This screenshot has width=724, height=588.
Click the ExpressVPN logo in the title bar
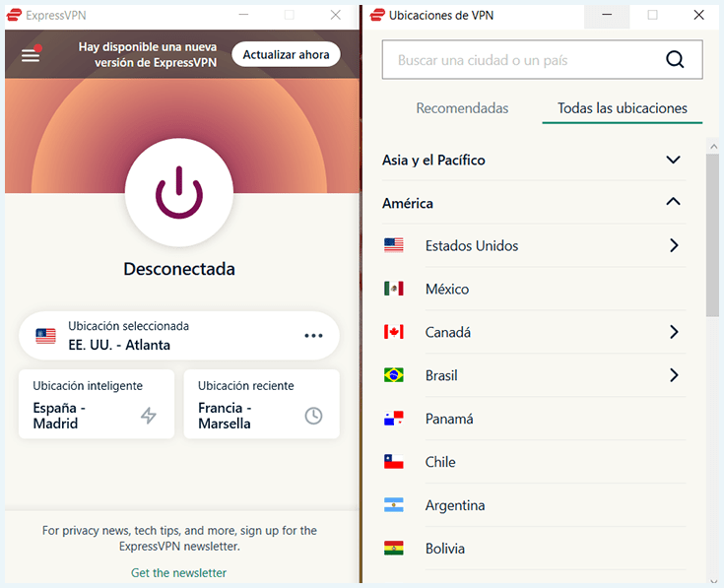(x=15, y=15)
